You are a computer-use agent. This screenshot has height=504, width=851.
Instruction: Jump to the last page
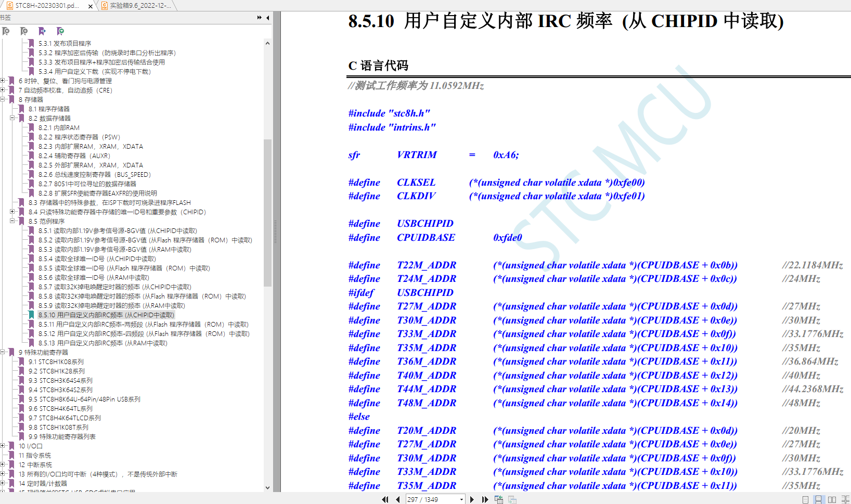coord(485,499)
